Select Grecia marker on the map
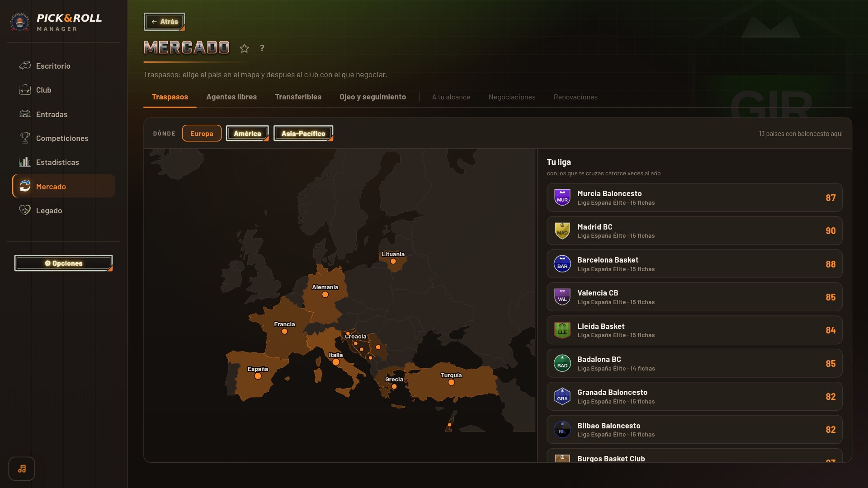 pos(394,386)
